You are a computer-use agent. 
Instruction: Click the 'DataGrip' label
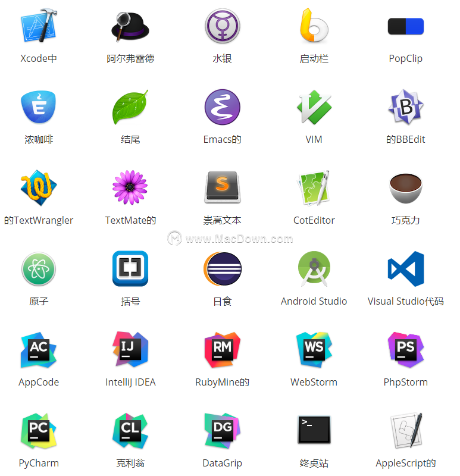222,464
